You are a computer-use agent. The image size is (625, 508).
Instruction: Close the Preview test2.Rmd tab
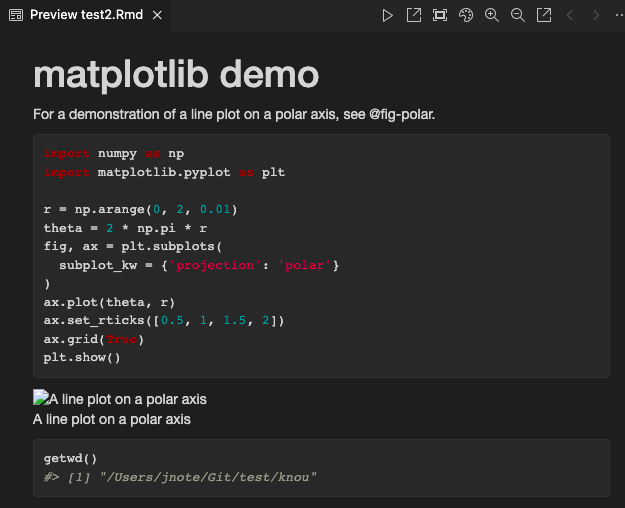point(157,15)
